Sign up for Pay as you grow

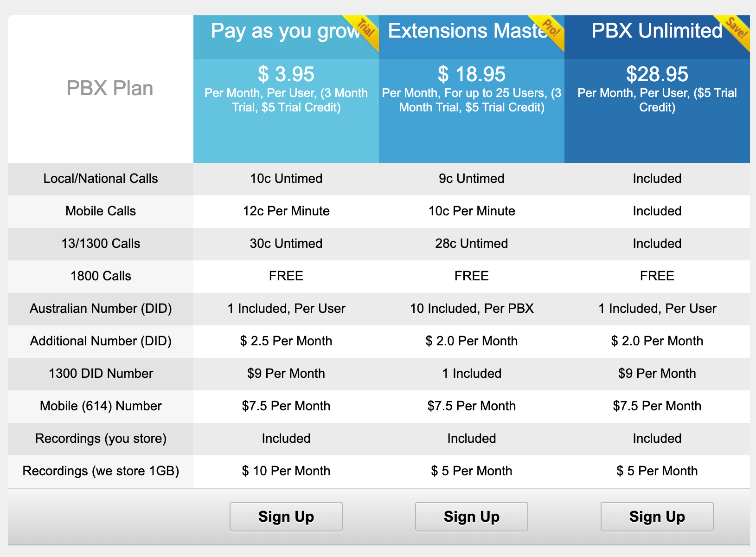point(286,517)
